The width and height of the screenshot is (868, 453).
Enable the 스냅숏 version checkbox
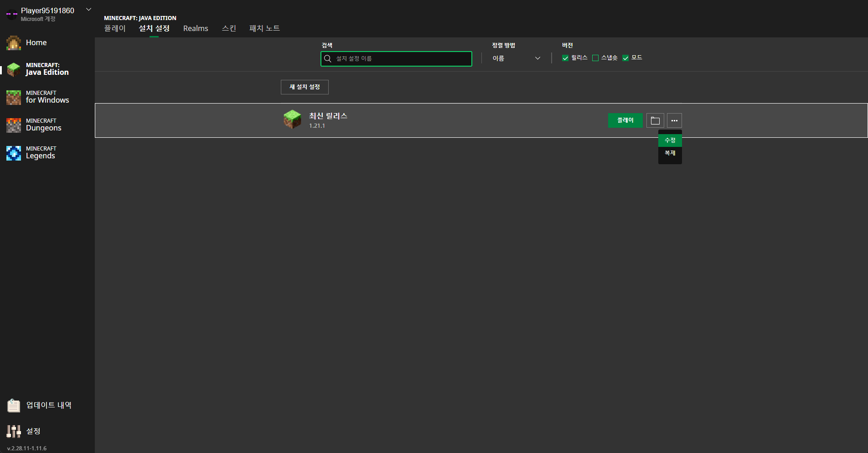pos(595,58)
